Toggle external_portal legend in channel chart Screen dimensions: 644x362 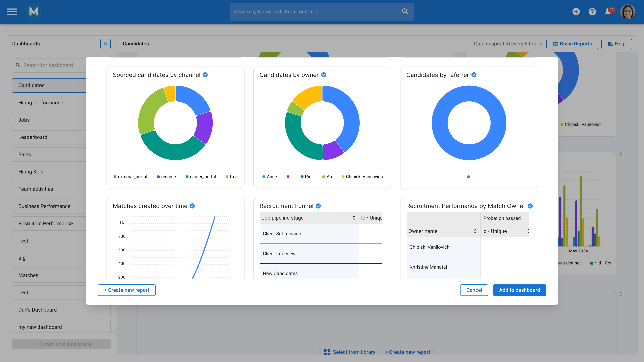point(130,177)
